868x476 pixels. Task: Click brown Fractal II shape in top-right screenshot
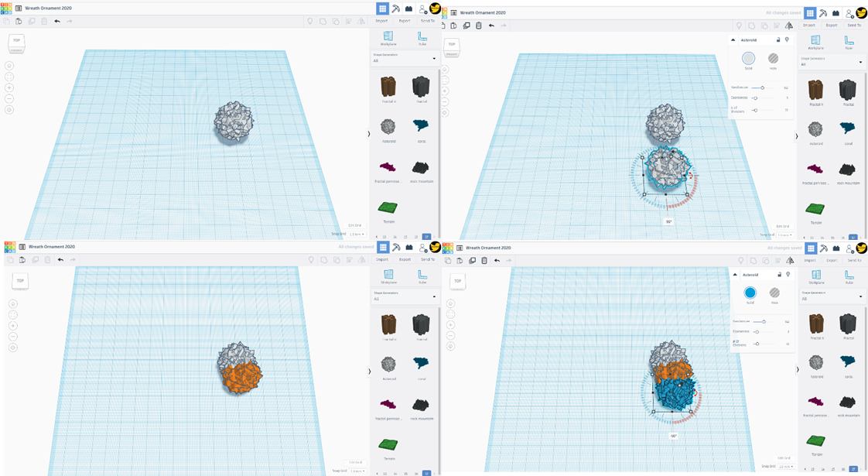point(815,90)
